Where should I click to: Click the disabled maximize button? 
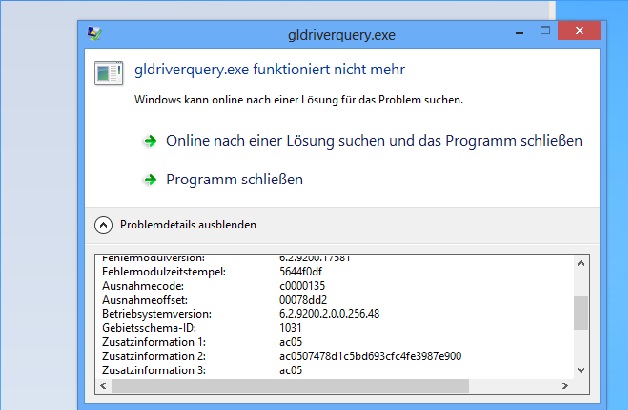point(545,30)
